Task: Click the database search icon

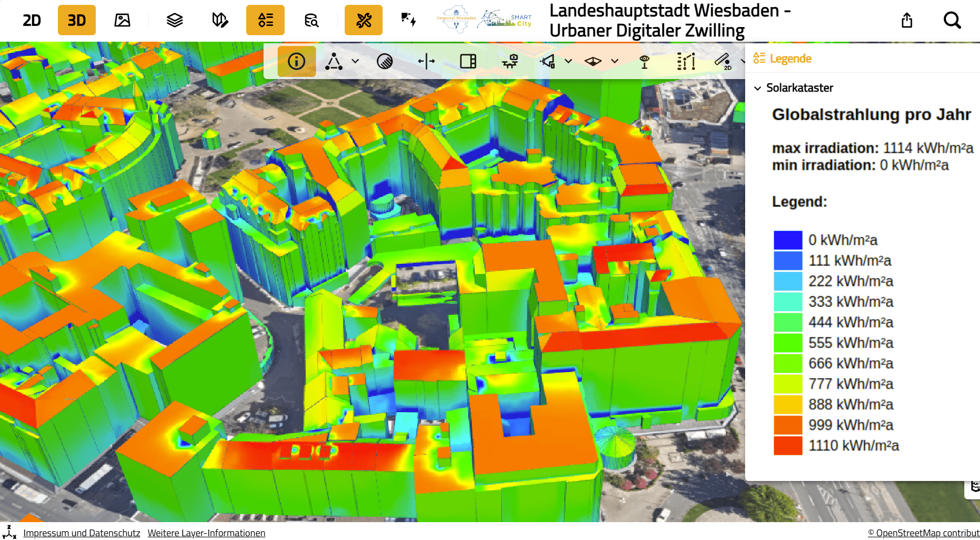Action: (311, 19)
